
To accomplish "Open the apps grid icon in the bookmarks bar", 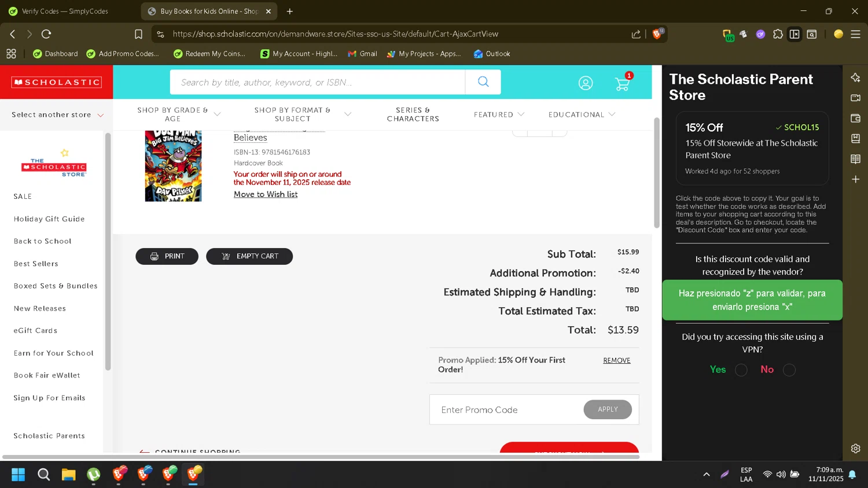I will click(11, 54).
